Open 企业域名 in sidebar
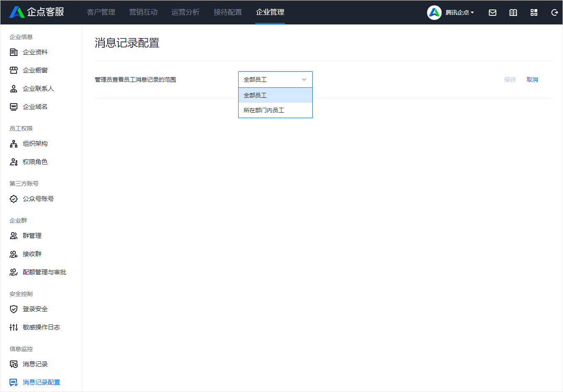The width and height of the screenshot is (563, 392). pyautogui.click(x=35, y=107)
